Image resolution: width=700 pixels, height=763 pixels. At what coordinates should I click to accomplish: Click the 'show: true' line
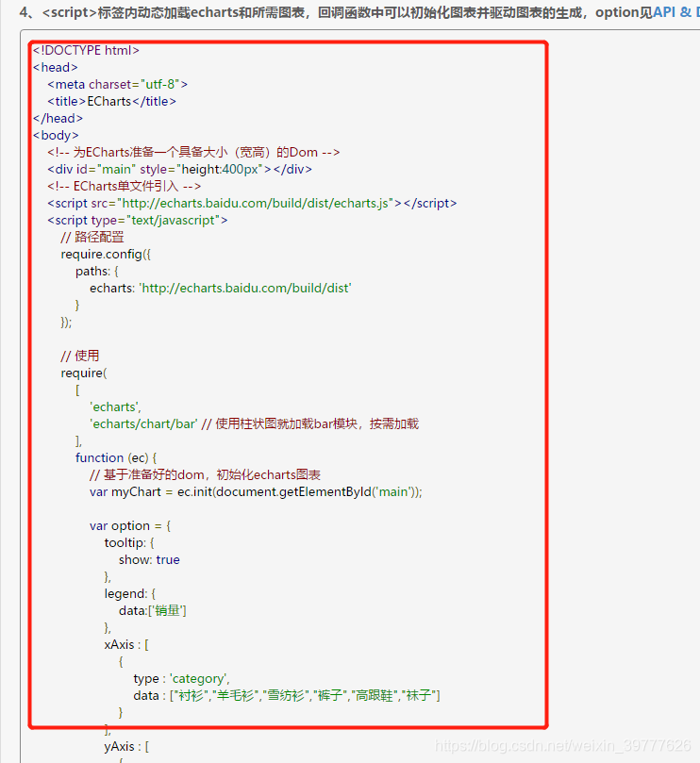point(149,560)
